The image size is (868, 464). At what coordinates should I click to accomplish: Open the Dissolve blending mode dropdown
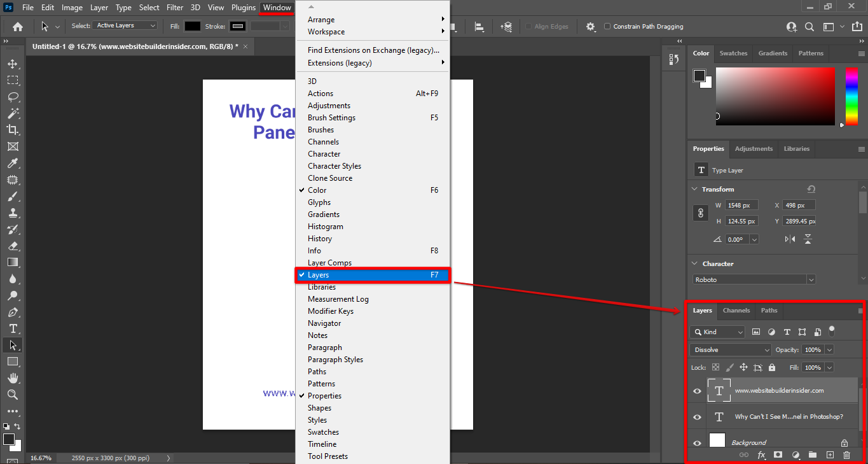pyautogui.click(x=729, y=349)
